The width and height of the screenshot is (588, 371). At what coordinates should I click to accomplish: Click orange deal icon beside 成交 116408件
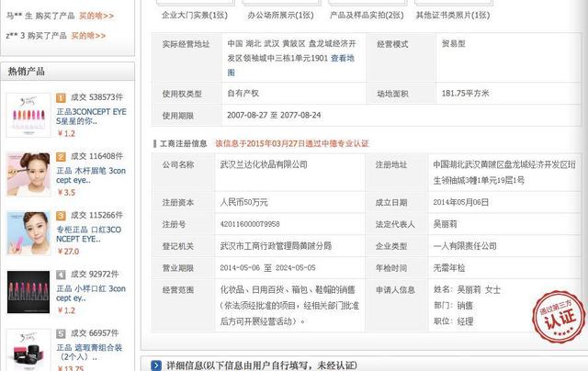point(62,156)
